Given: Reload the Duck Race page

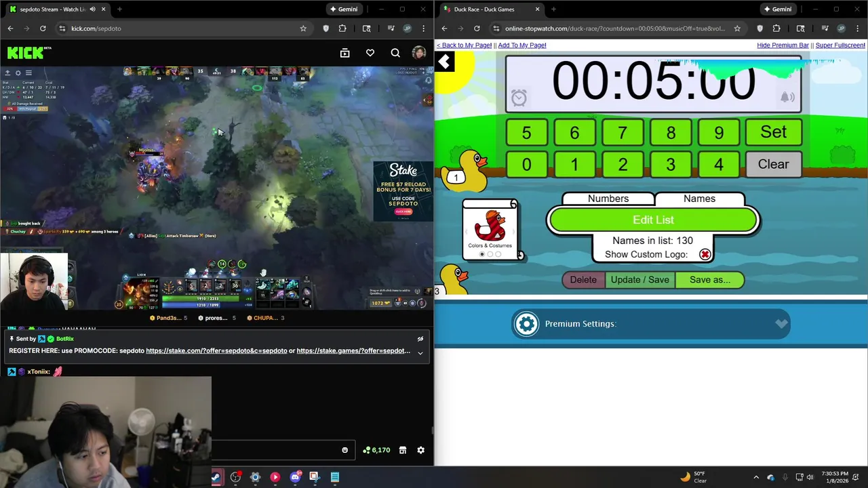Looking at the screenshot, I should [477, 28].
